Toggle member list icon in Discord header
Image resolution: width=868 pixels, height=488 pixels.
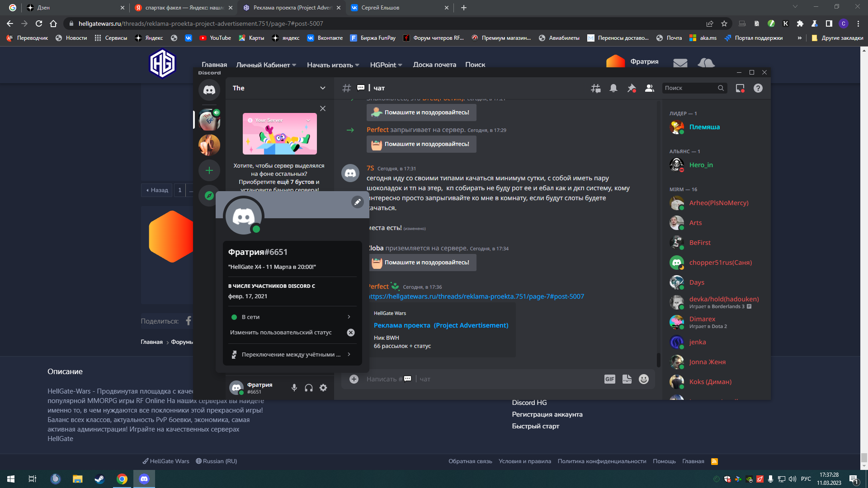pos(650,88)
